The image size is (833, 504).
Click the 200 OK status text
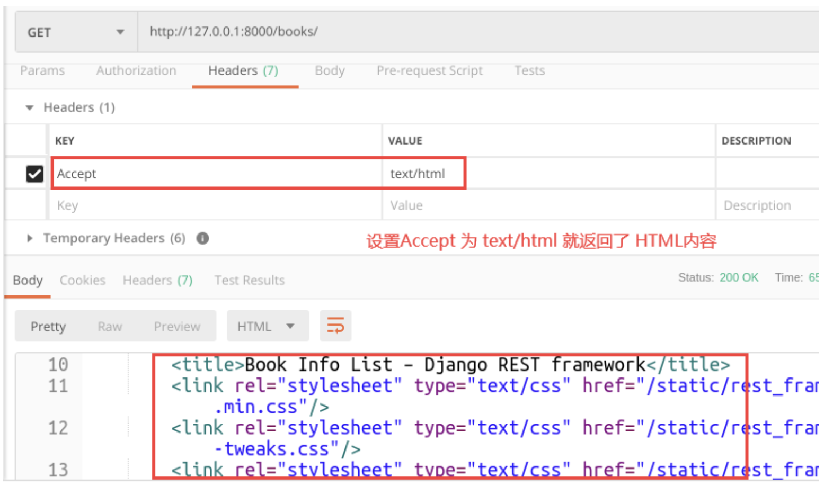pos(739,277)
